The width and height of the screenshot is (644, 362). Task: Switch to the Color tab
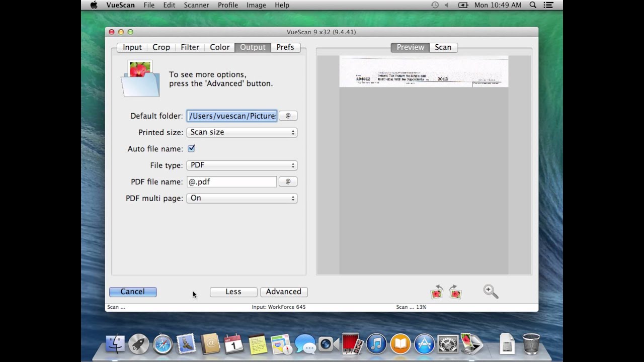pos(219,47)
